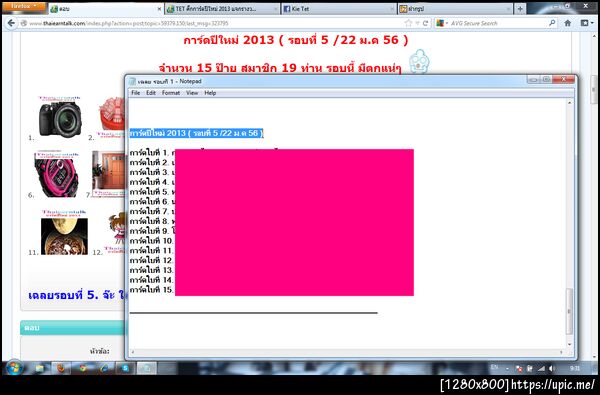Screen dimensions: 600x395
Task: Open Notepad View menu
Action: [192, 93]
